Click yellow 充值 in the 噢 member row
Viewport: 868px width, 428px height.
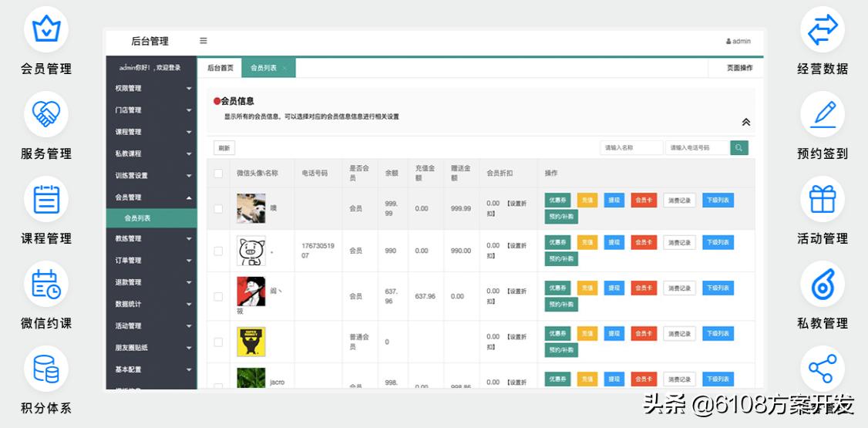[x=587, y=201]
